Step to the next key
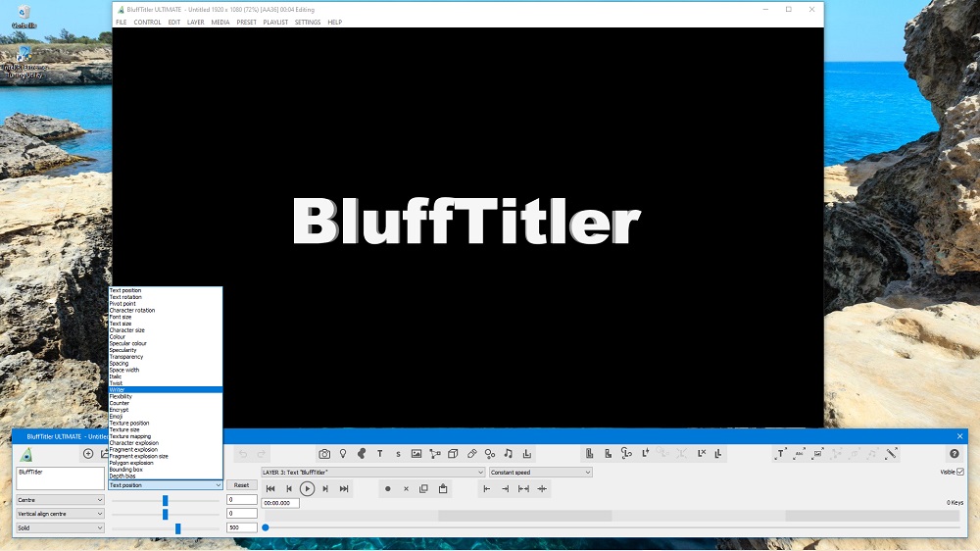 point(325,489)
